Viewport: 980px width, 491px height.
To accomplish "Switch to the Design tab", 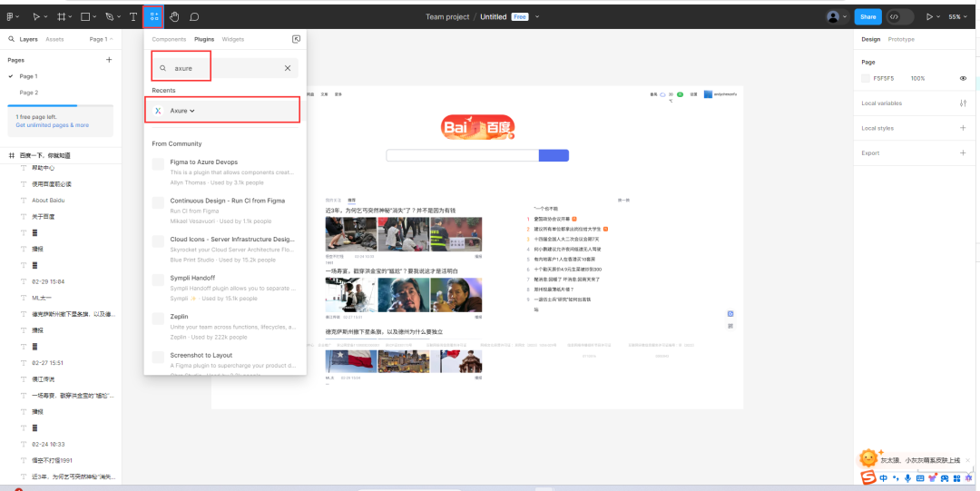I will point(870,39).
